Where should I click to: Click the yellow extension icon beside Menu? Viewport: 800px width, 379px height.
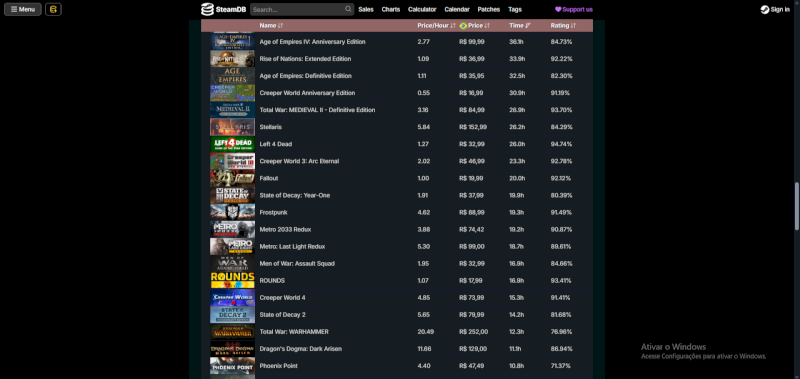click(x=54, y=9)
